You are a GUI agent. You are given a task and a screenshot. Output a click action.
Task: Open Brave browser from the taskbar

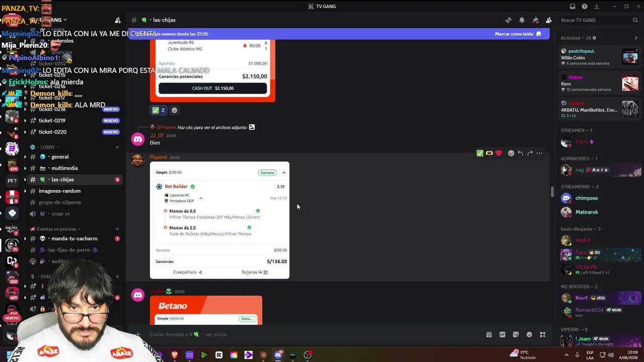175,355
